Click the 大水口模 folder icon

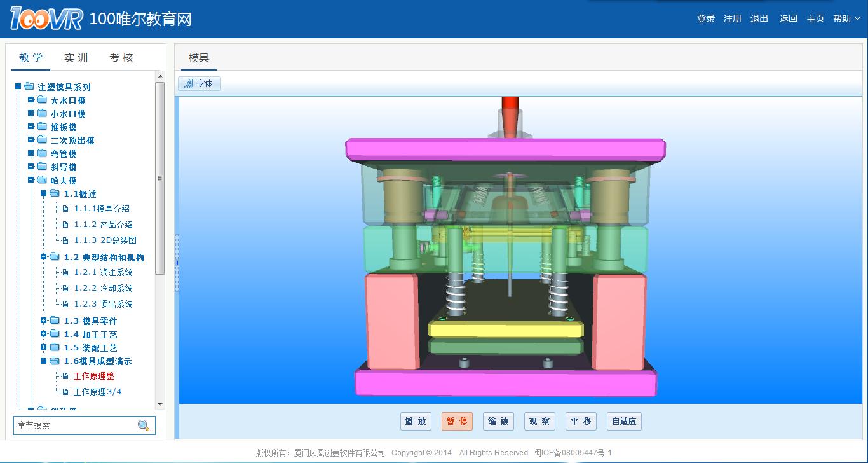[x=42, y=100]
